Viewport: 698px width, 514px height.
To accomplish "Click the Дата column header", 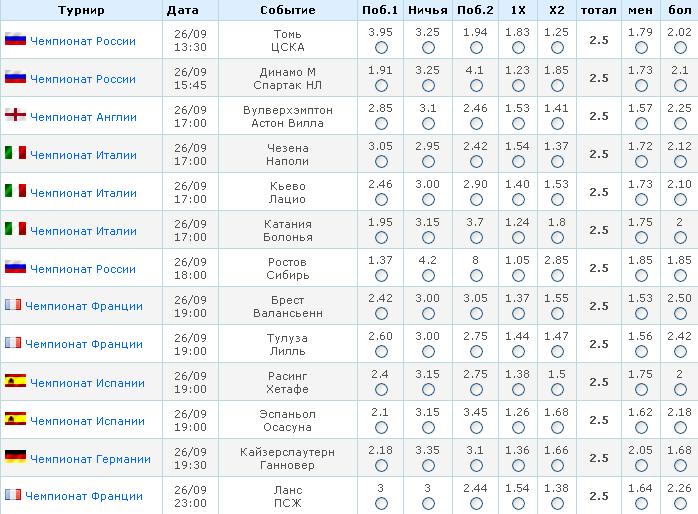I will pos(183,10).
